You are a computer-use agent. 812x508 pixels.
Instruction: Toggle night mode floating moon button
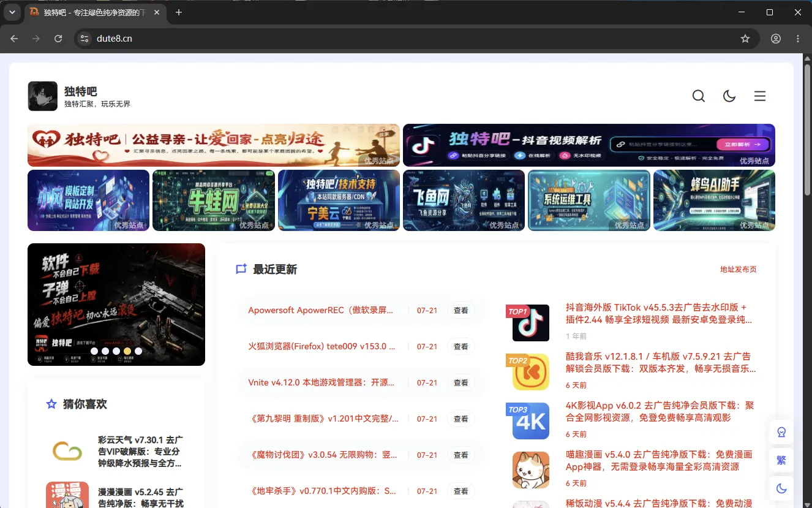point(781,488)
